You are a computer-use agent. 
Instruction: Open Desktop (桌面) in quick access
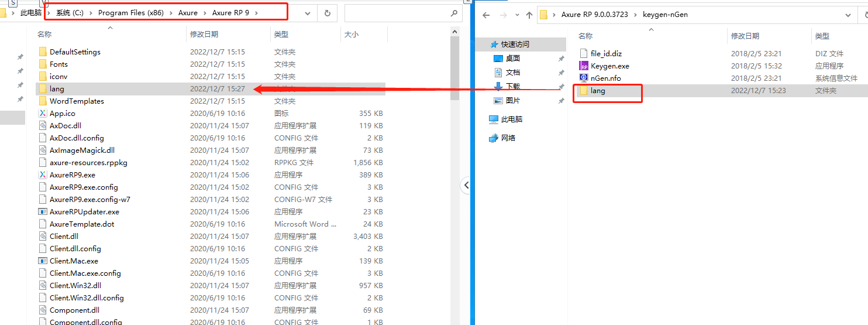[512, 58]
